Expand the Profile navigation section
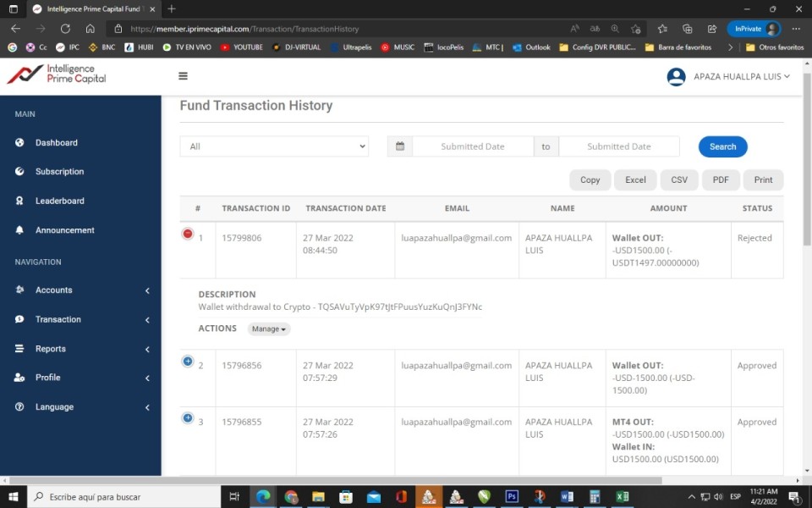The height and width of the screenshot is (508, 812). pyautogui.click(x=82, y=378)
